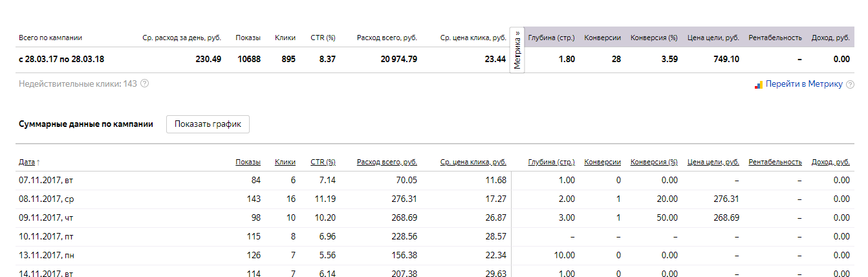Image resolution: width=868 pixels, height=277 pixels.
Task: Sort by Доход, руб. column header
Action: (x=830, y=162)
